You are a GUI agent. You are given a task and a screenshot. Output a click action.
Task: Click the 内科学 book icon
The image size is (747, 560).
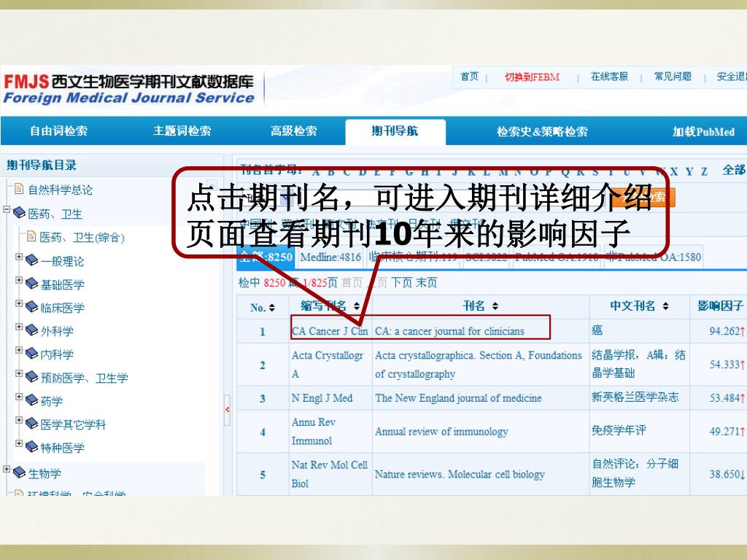click(31, 354)
